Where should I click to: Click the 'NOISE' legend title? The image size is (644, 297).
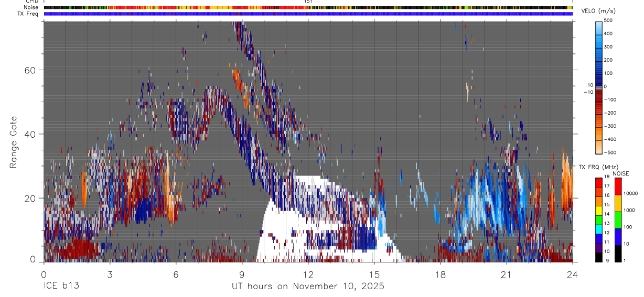point(620,173)
